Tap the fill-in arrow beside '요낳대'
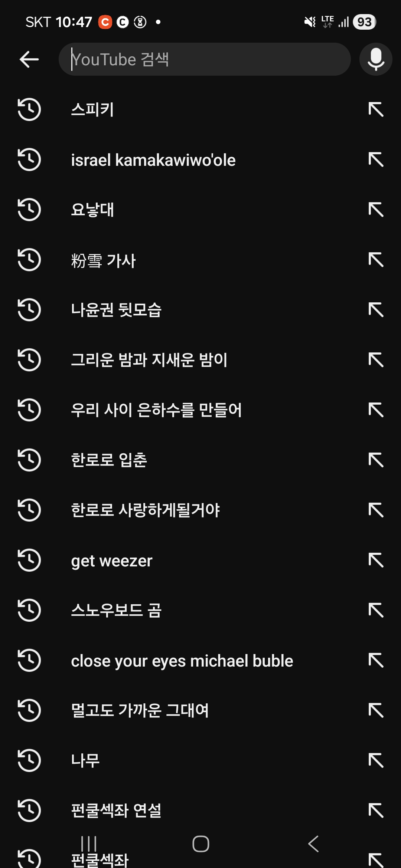Image resolution: width=401 pixels, height=868 pixels. (376, 210)
